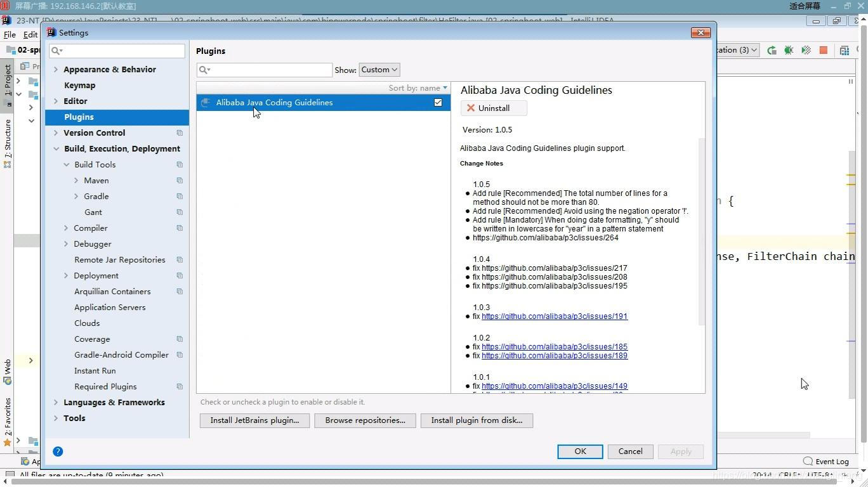868x487 pixels.
Task: Click Browse repositories button
Action: point(365,420)
